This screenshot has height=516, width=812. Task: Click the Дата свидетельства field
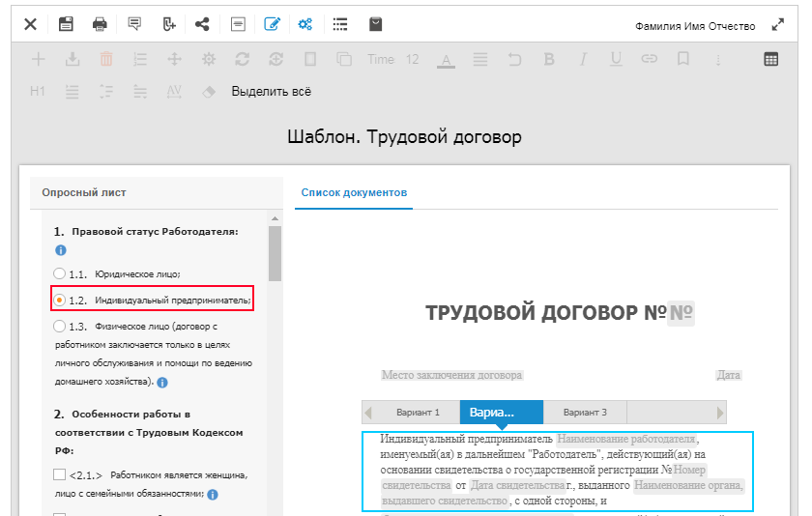click(x=517, y=485)
